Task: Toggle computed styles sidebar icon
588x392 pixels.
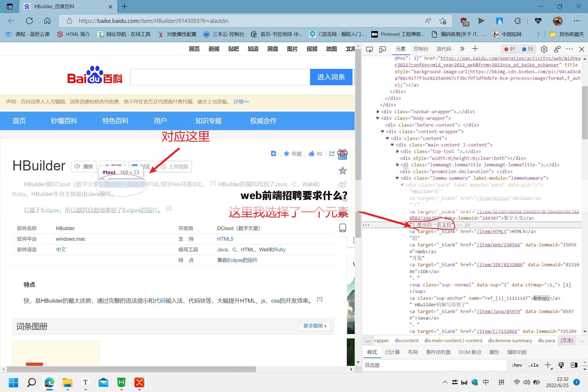Action: tap(574, 365)
